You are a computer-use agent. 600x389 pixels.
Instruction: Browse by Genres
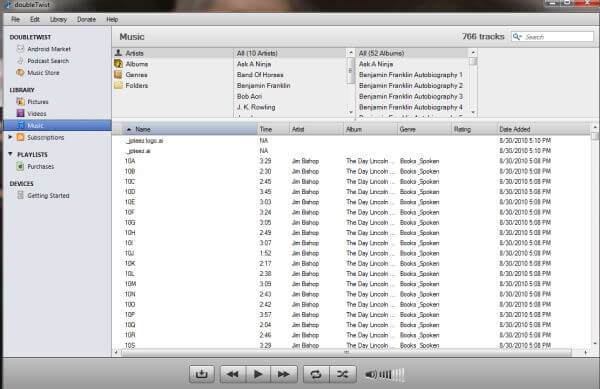pos(136,75)
